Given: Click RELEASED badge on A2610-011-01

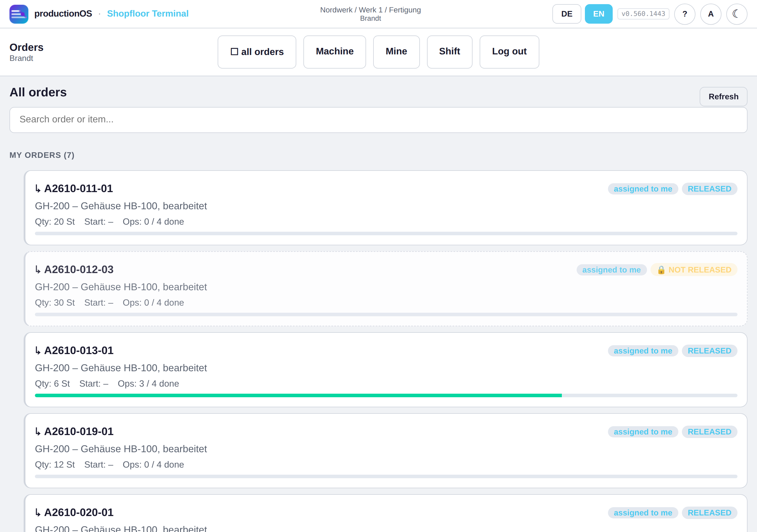Looking at the screenshot, I should click(709, 189).
